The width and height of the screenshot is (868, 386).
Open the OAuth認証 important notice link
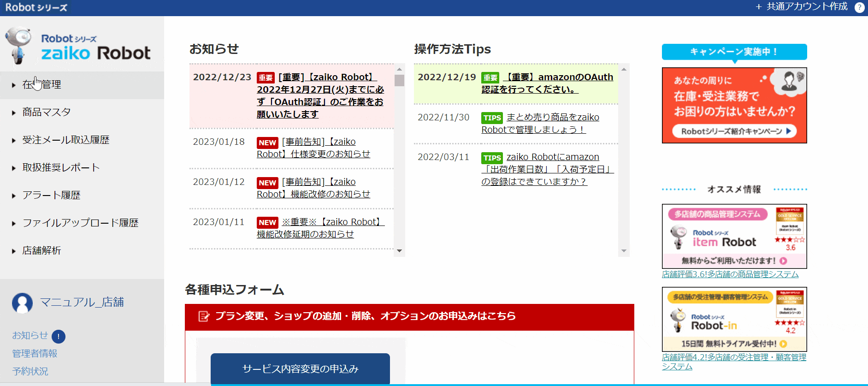point(320,96)
